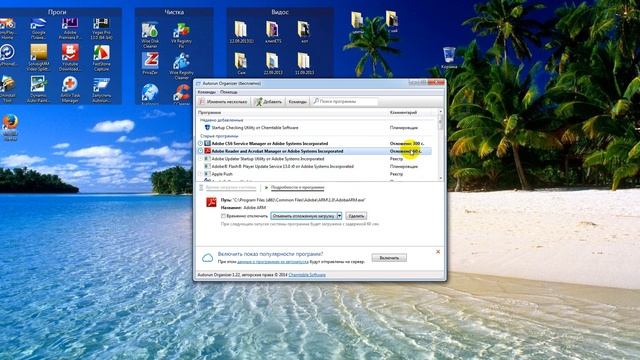Screen dimensions: 640x360
Task: Open the Recycle Bin on desktop
Action: 449,58
